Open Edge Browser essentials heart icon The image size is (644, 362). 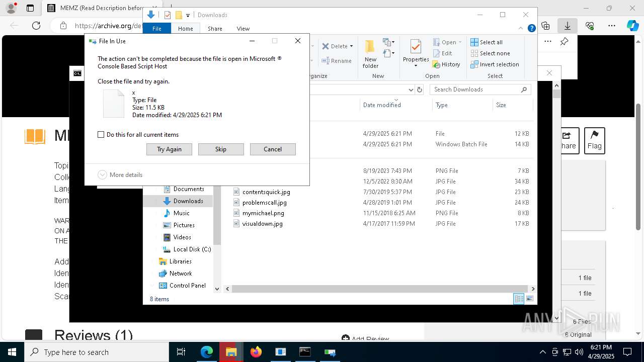coord(590,26)
